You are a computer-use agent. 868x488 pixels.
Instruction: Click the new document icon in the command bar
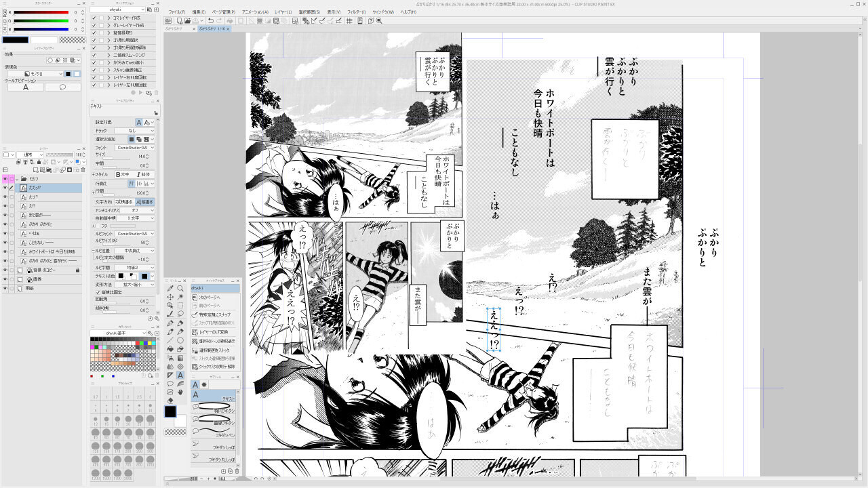pyautogui.click(x=180, y=21)
